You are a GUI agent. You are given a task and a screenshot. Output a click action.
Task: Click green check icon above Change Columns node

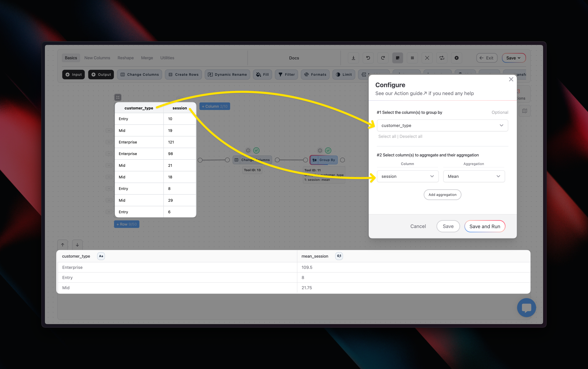(x=256, y=150)
